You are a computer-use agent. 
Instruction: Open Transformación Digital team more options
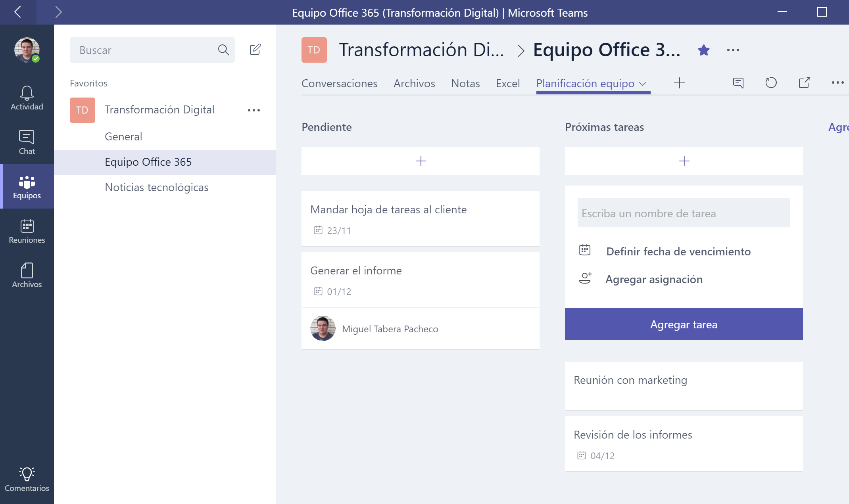coord(254,110)
